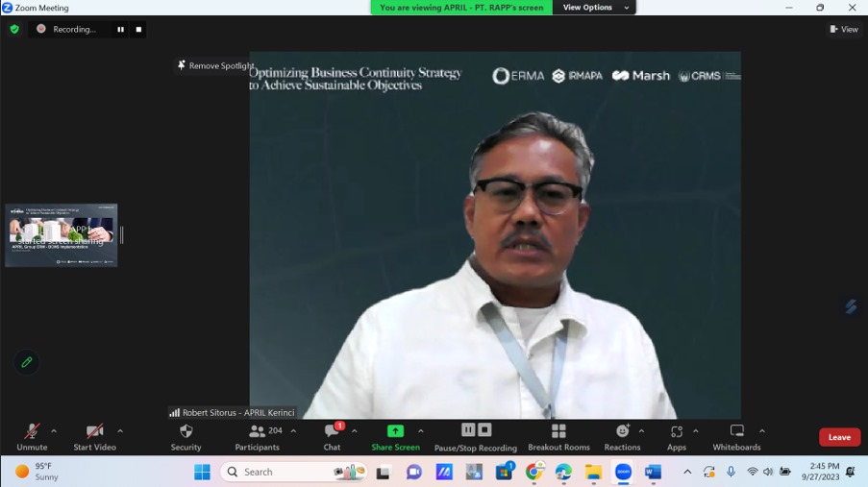Select the shared screen thumbnail

click(62, 234)
